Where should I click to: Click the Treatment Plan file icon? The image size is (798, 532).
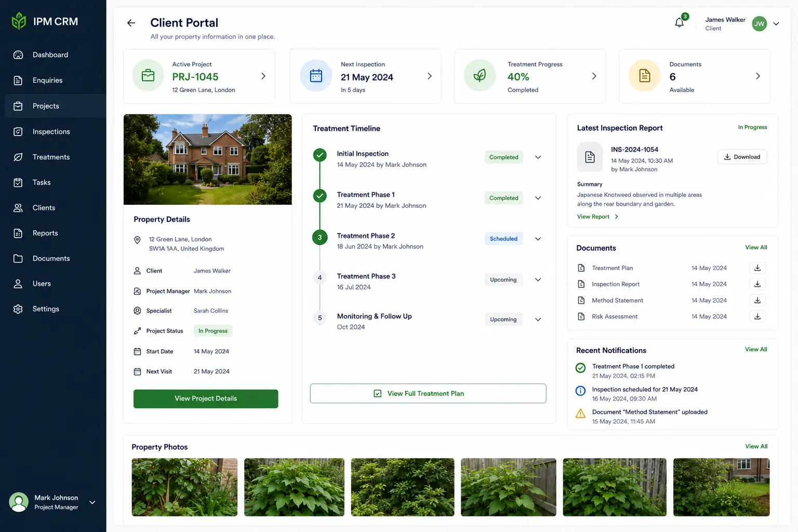(x=581, y=268)
